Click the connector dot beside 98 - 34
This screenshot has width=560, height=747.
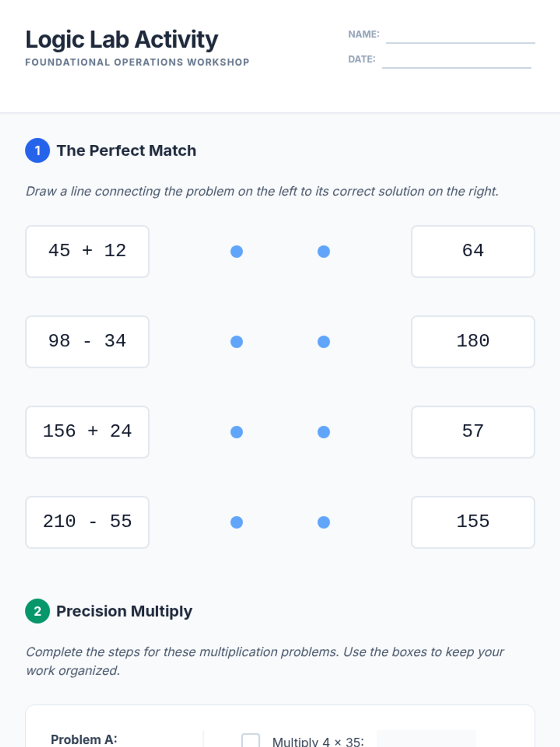237,342
